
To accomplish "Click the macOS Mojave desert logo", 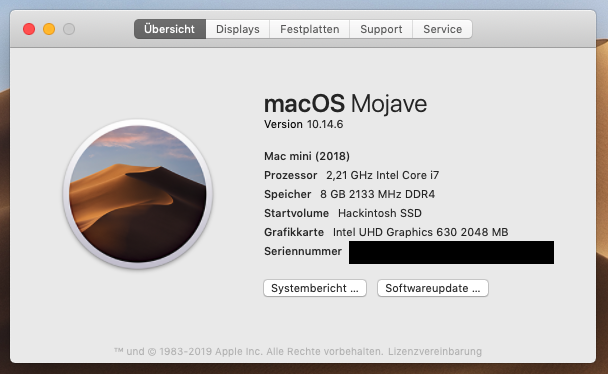I will coord(138,194).
